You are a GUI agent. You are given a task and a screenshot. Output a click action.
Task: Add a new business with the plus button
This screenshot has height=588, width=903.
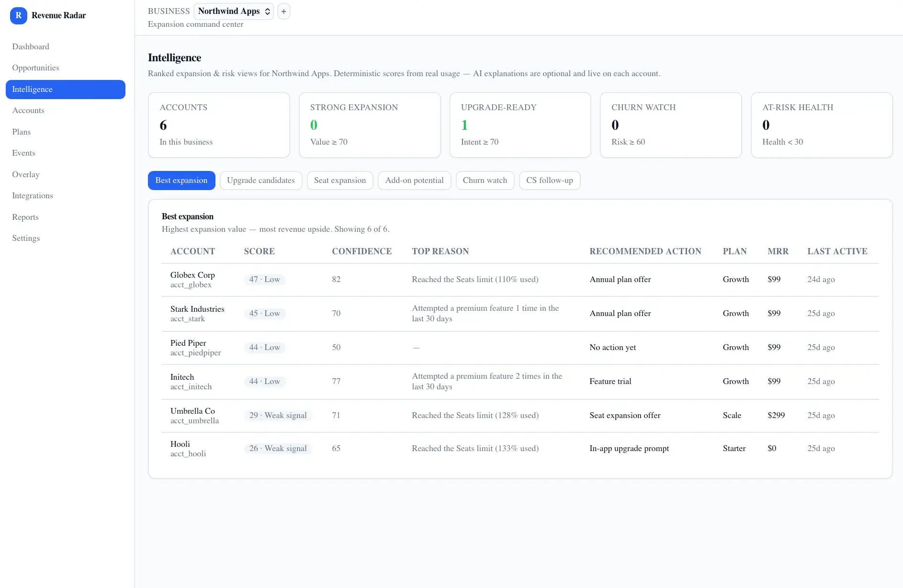[283, 11]
